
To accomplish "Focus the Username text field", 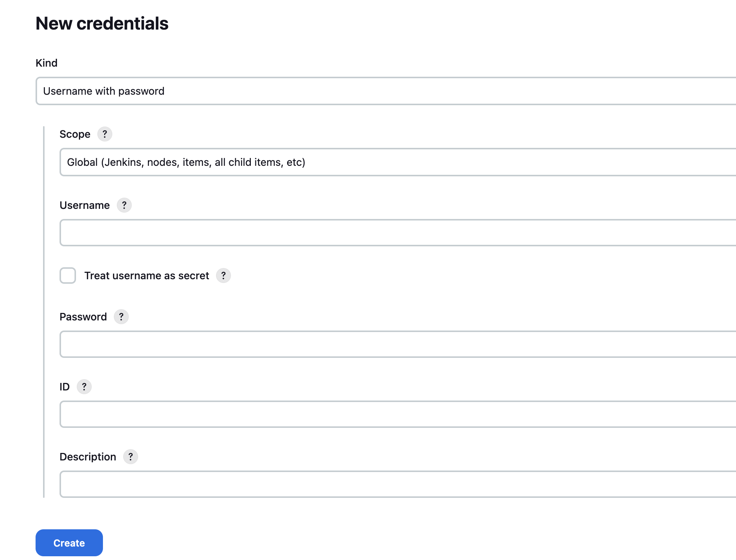I will click(x=398, y=232).
